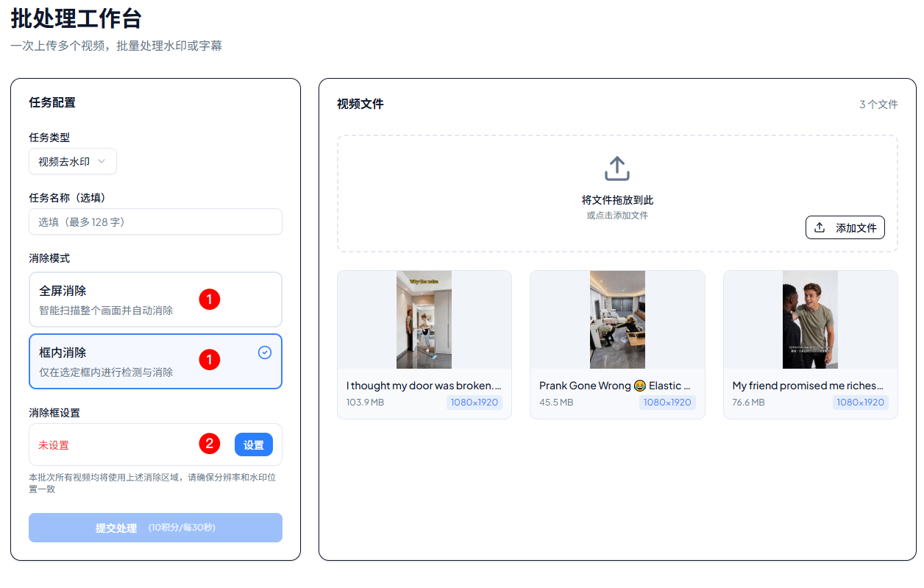The image size is (924, 588).
Task: Click the 1080x1920 badge of the 76.6 MB file
Action: (861, 403)
